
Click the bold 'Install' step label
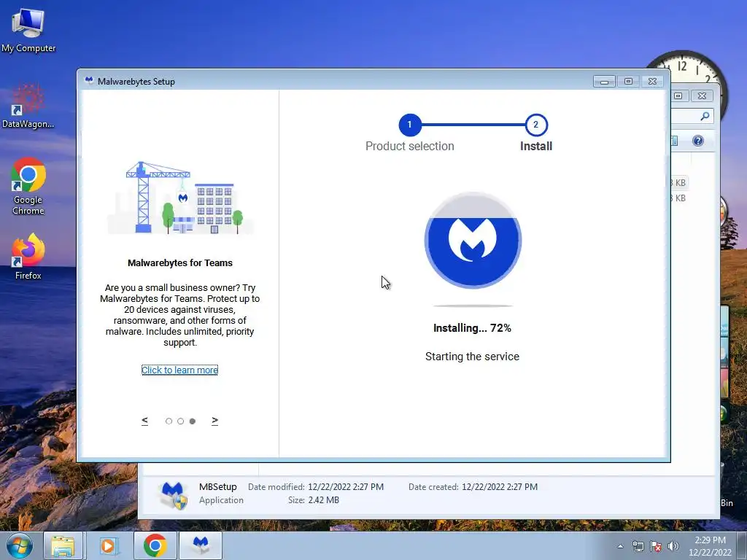[x=536, y=146]
